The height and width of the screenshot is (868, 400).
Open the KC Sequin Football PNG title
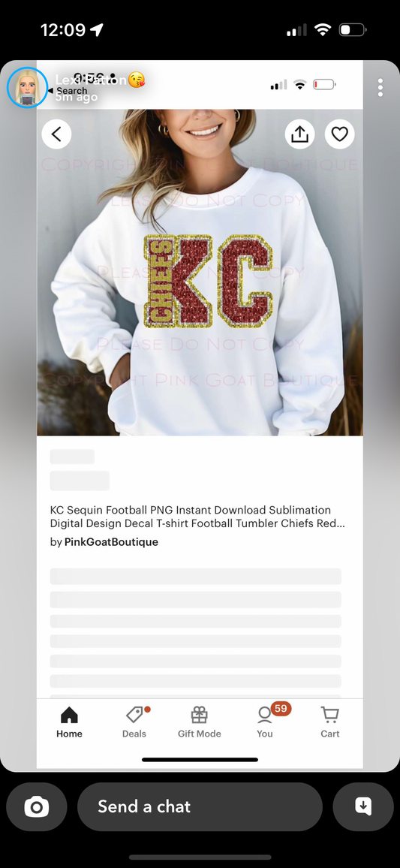197,517
